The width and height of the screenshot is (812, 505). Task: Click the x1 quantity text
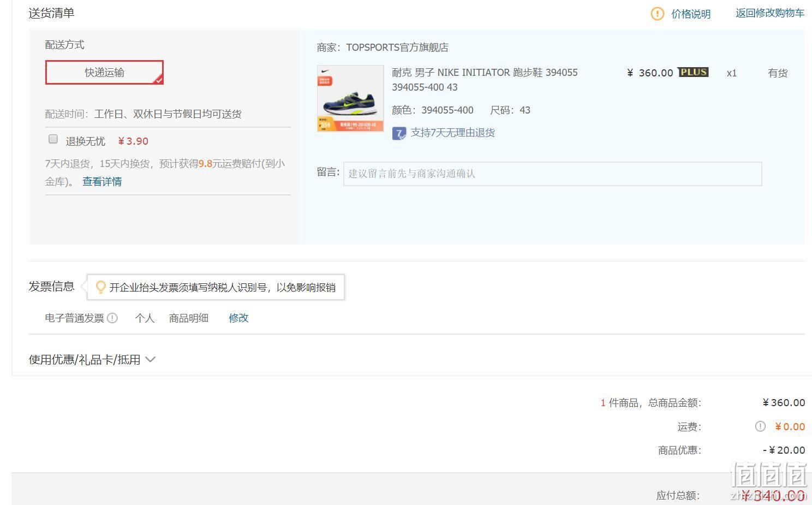point(732,73)
